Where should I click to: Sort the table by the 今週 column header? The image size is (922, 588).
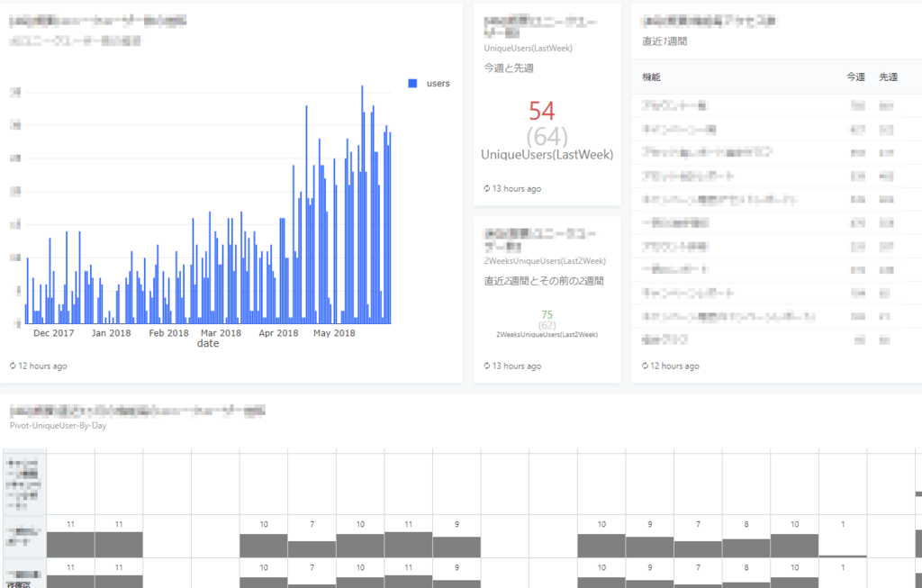click(854, 77)
